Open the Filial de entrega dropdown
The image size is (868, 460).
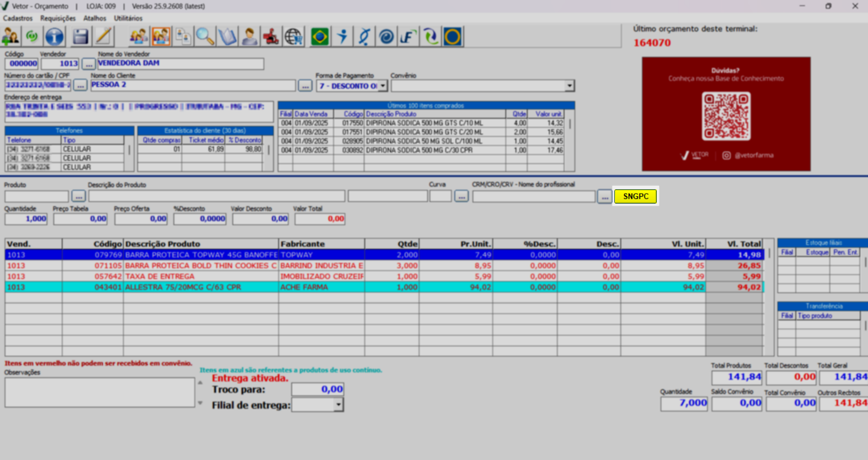338,405
